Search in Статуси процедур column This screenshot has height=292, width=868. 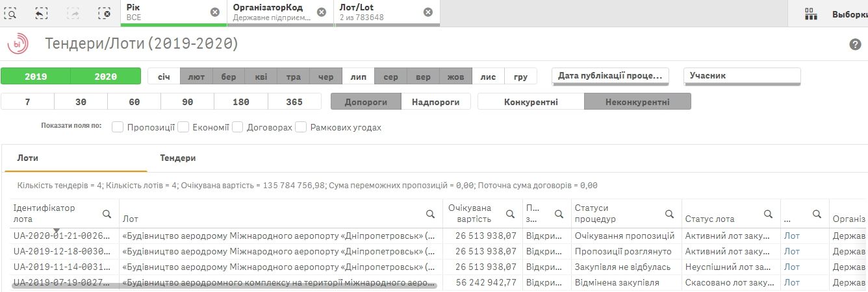pyautogui.click(x=669, y=213)
